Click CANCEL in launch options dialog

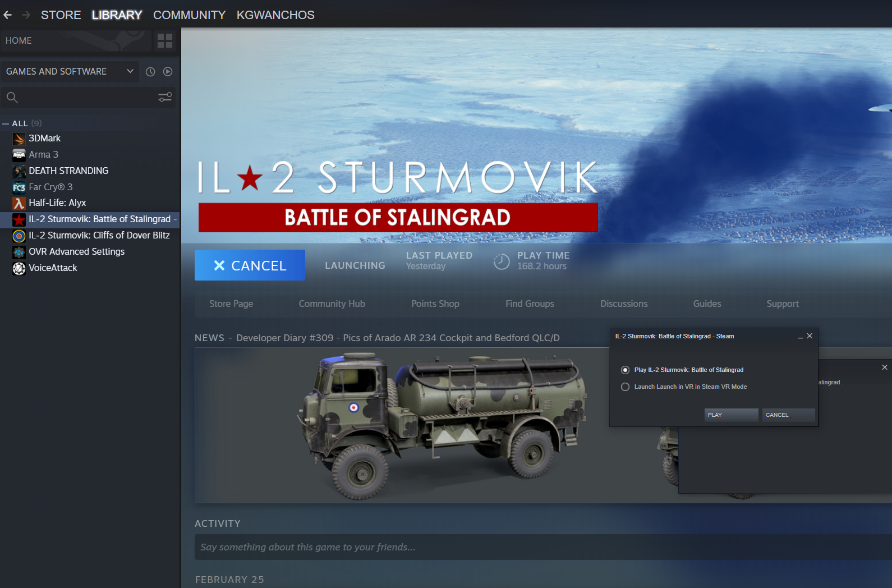[788, 415]
